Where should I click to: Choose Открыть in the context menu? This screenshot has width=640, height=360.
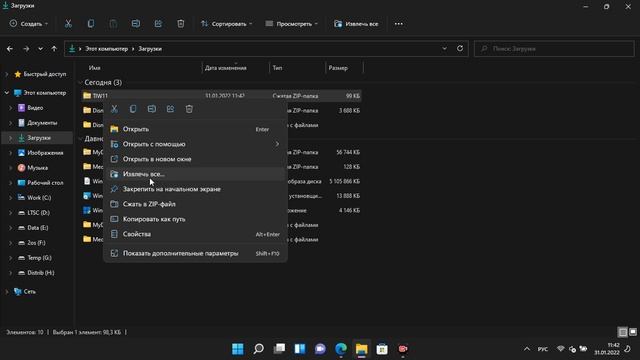pyautogui.click(x=195, y=129)
